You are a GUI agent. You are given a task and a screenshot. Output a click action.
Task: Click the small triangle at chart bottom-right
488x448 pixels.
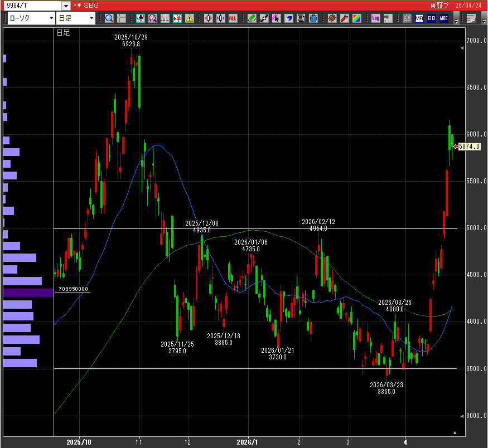tap(455, 432)
